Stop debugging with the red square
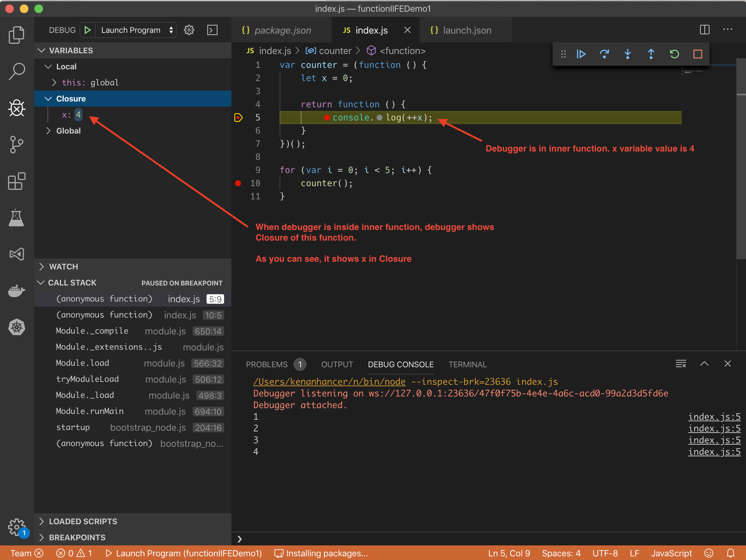The width and height of the screenshot is (746, 560). click(697, 54)
